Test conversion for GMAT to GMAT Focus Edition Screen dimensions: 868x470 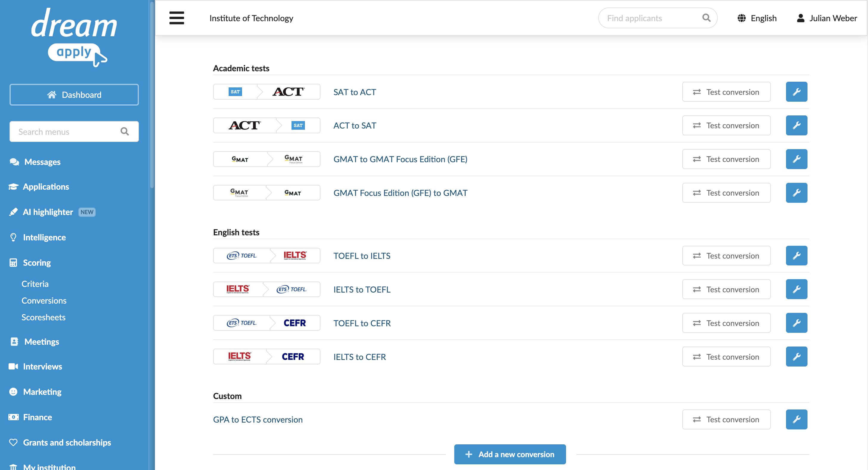pos(726,159)
